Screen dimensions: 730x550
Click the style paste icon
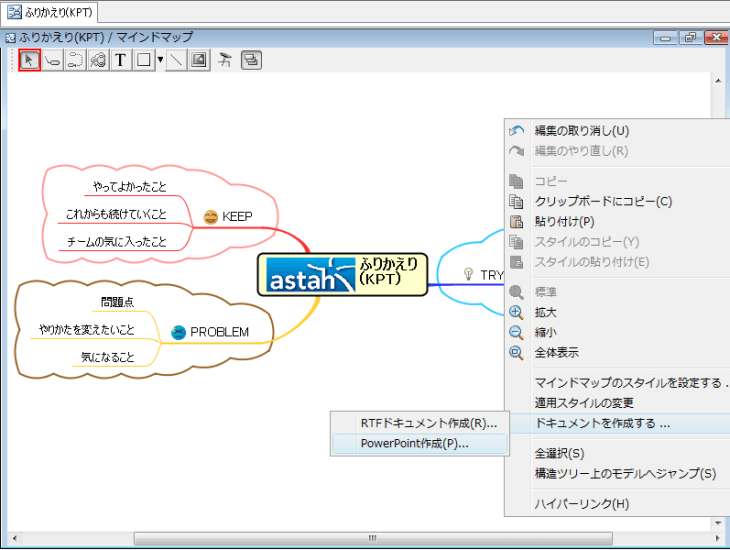click(x=516, y=262)
